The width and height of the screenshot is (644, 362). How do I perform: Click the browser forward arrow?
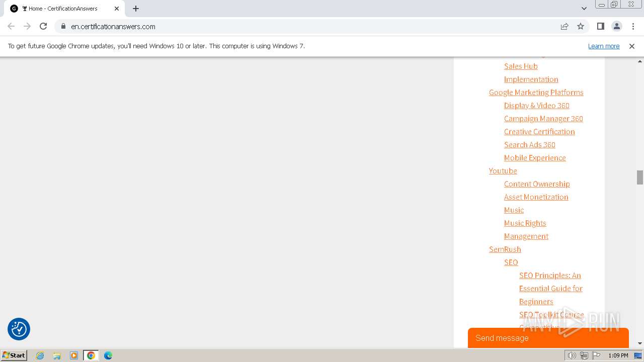coord(27,26)
